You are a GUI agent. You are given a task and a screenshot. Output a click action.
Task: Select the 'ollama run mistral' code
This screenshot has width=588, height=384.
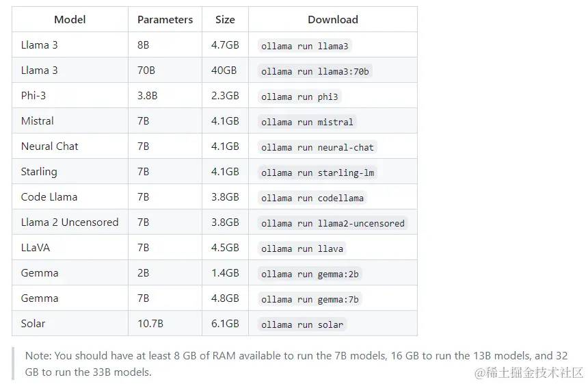click(x=307, y=122)
